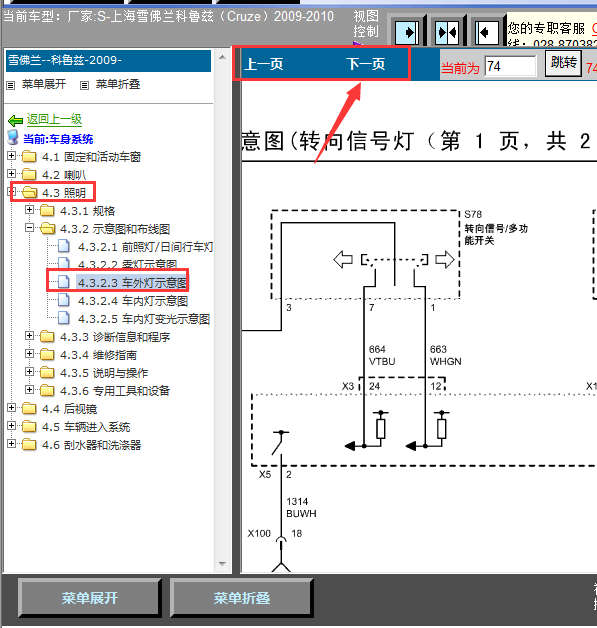Click the folder icon of 4.5 车辆进入系统
The image size is (597, 628).
(x=29, y=426)
